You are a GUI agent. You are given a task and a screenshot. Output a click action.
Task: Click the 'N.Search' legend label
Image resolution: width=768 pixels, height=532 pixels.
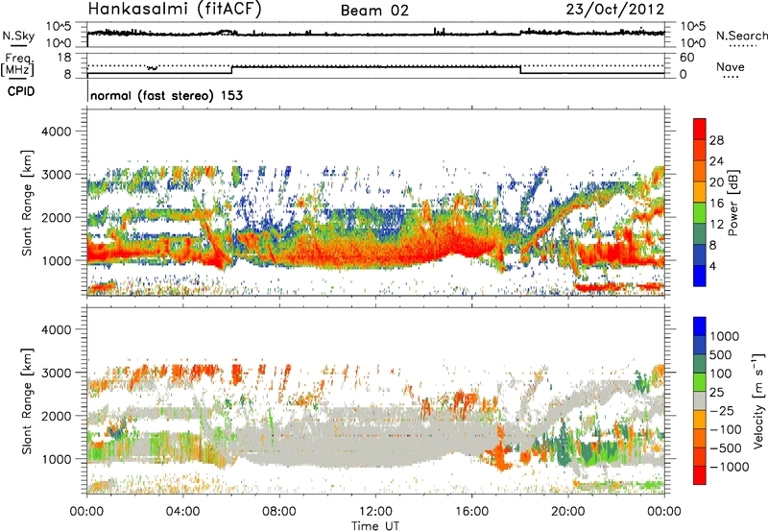click(741, 36)
